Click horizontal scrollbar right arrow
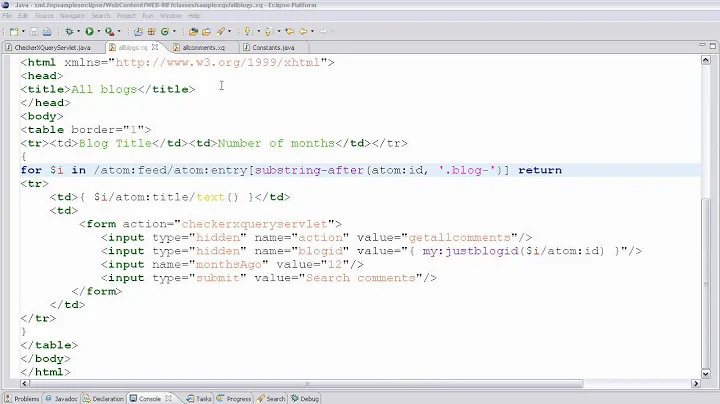Image resolution: width=720 pixels, height=404 pixels. point(696,383)
